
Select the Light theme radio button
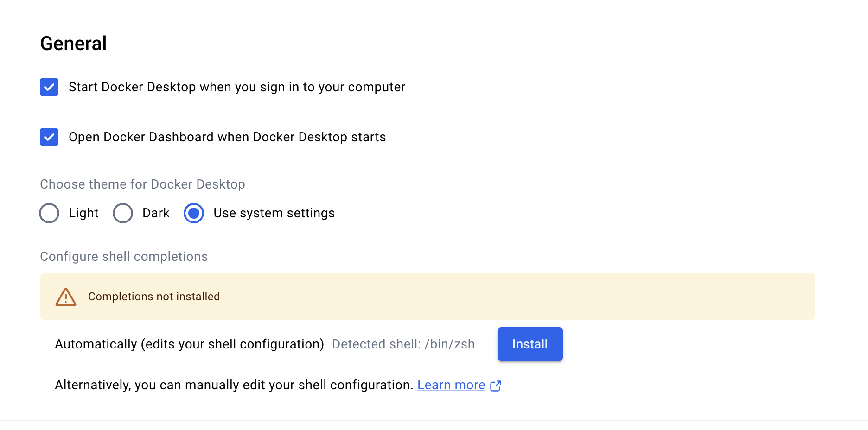49,213
